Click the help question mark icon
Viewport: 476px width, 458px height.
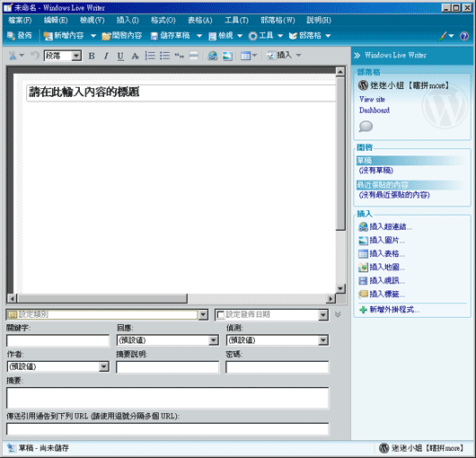tap(464, 36)
